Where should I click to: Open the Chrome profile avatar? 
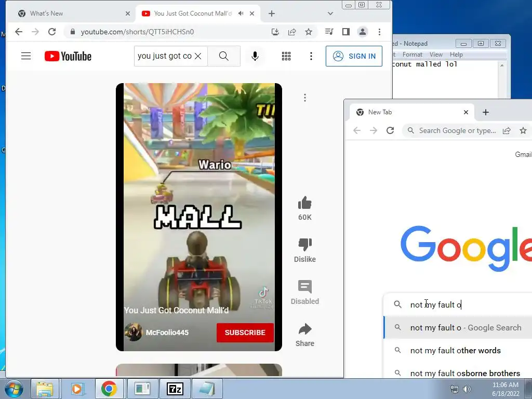click(x=362, y=32)
